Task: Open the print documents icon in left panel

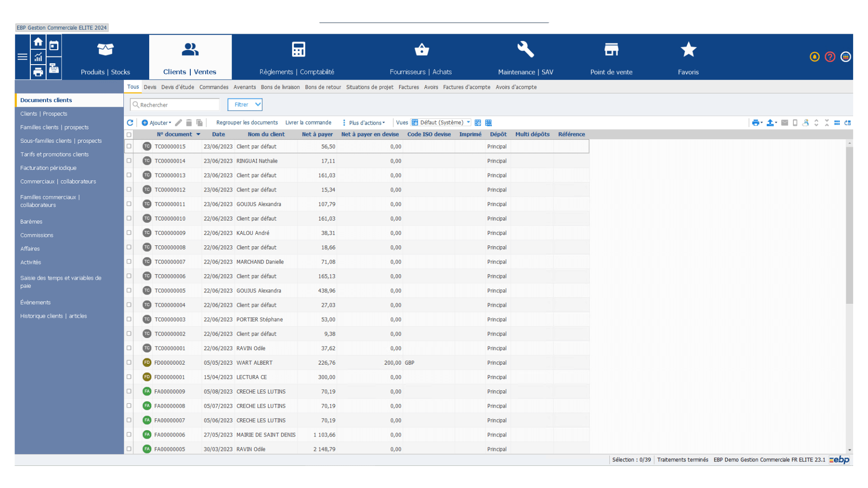Action: [38, 71]
